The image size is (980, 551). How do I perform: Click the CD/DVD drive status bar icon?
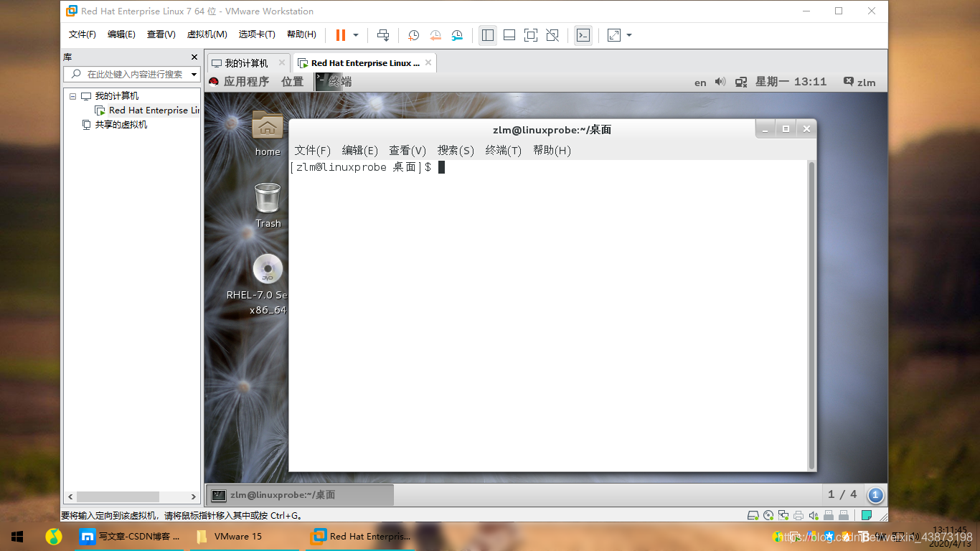coord(768,515)
